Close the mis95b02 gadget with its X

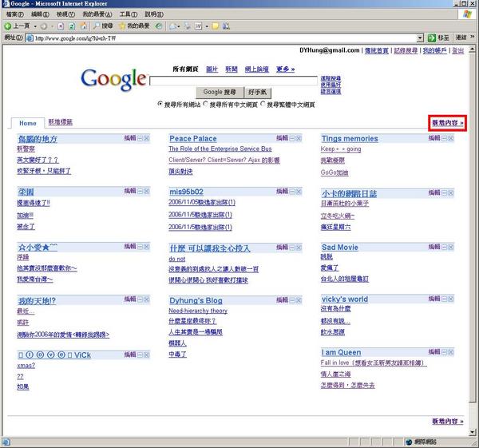click(299, 192)
